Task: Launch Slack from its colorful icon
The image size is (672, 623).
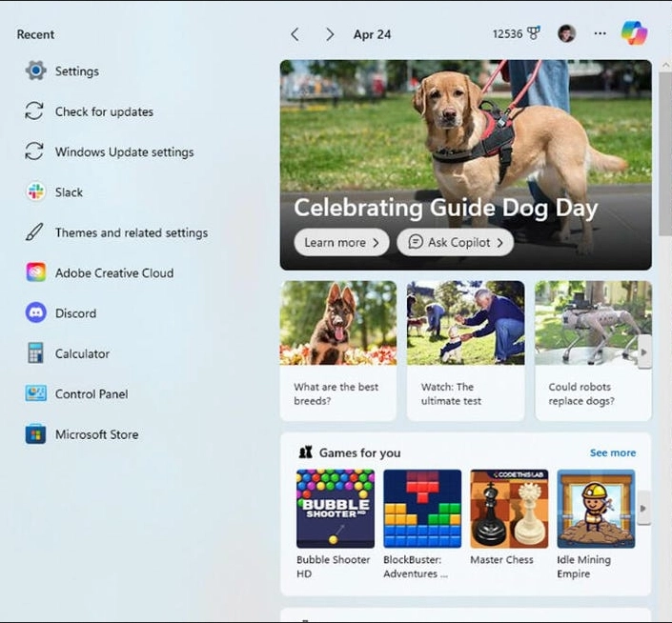Action: [x=35, y=191]
